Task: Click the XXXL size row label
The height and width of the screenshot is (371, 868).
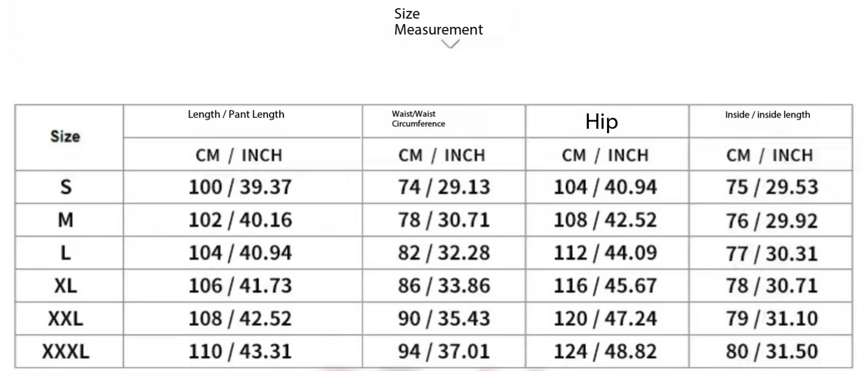Action: [x=65, y=351]
